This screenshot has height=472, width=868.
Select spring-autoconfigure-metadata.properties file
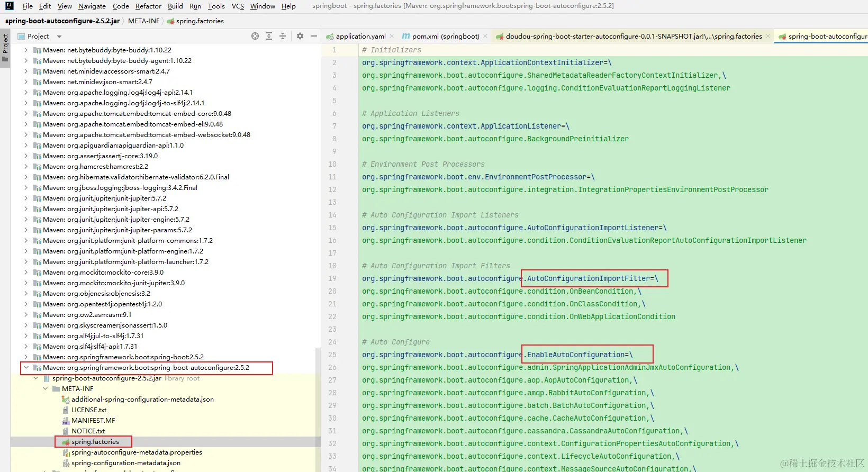137,452
